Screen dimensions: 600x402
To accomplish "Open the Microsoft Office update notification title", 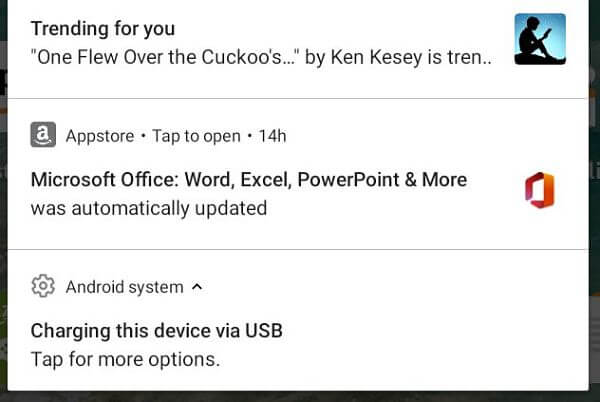I will point(249,180).
